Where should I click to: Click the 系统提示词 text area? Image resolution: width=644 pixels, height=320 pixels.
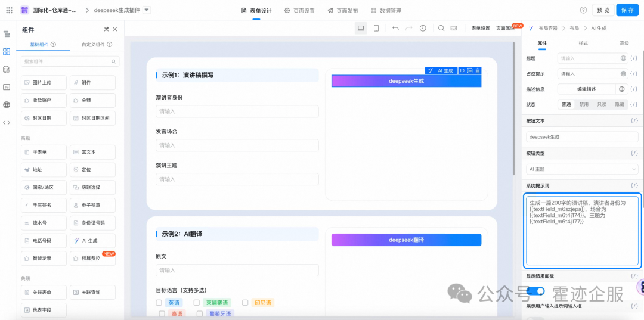(x=582, y=230)
